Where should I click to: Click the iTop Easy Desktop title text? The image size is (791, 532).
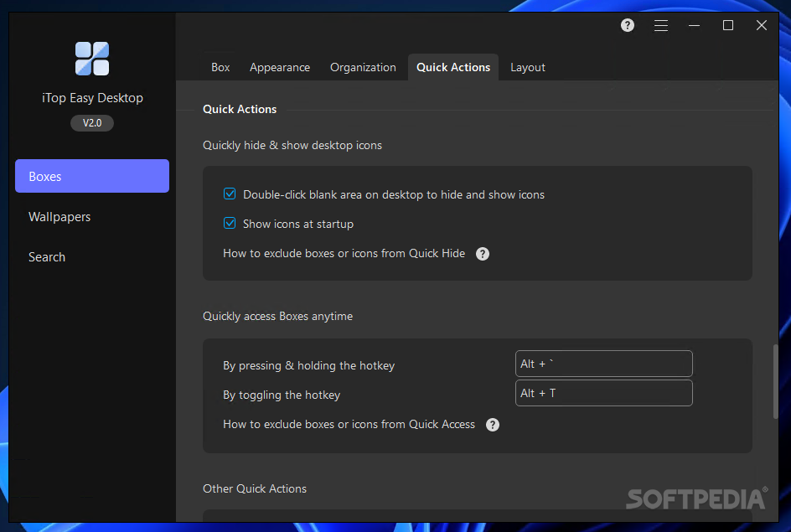pyautogui.click(x=92, y=98)
